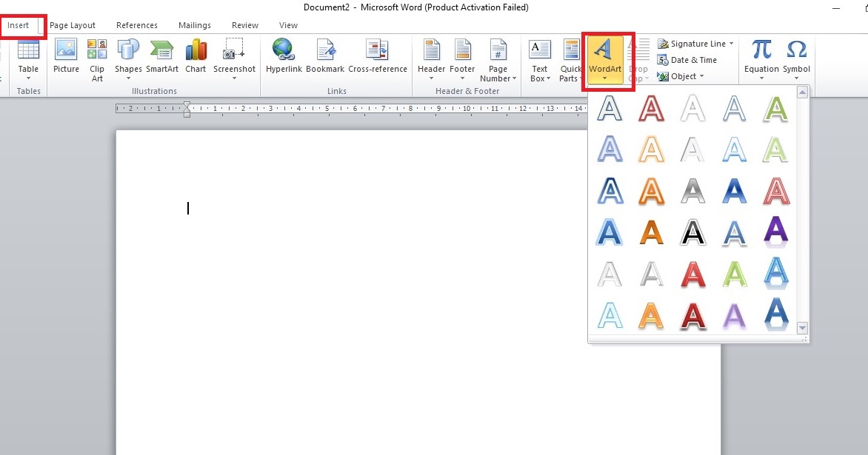Expand the Screenshot dropdown arrow
The image size is (868, 455).
click(x=234, y=78)
